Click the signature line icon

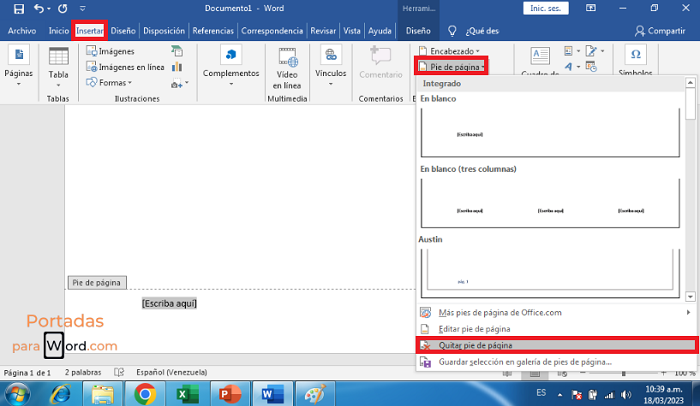pos(594,51)
